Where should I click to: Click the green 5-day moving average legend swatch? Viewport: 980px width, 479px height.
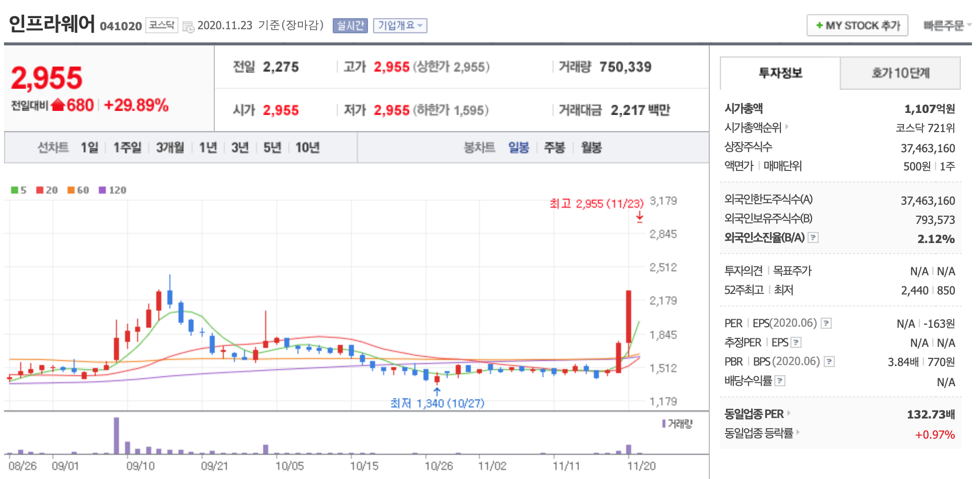15,190
